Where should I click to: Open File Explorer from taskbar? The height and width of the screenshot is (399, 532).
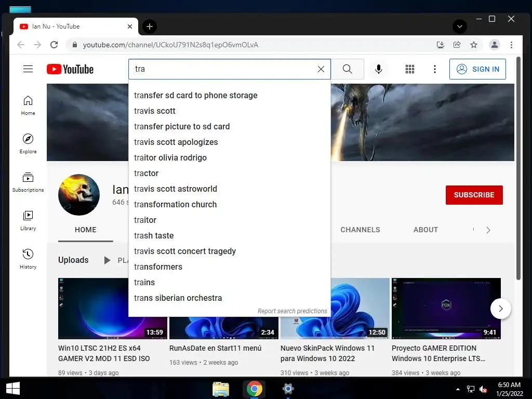(221, 389)
